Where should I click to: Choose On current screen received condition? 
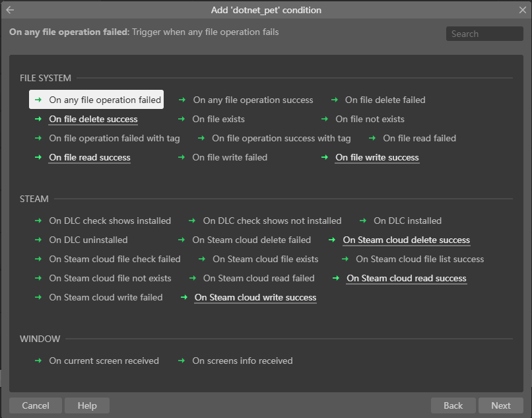point(104,361)
